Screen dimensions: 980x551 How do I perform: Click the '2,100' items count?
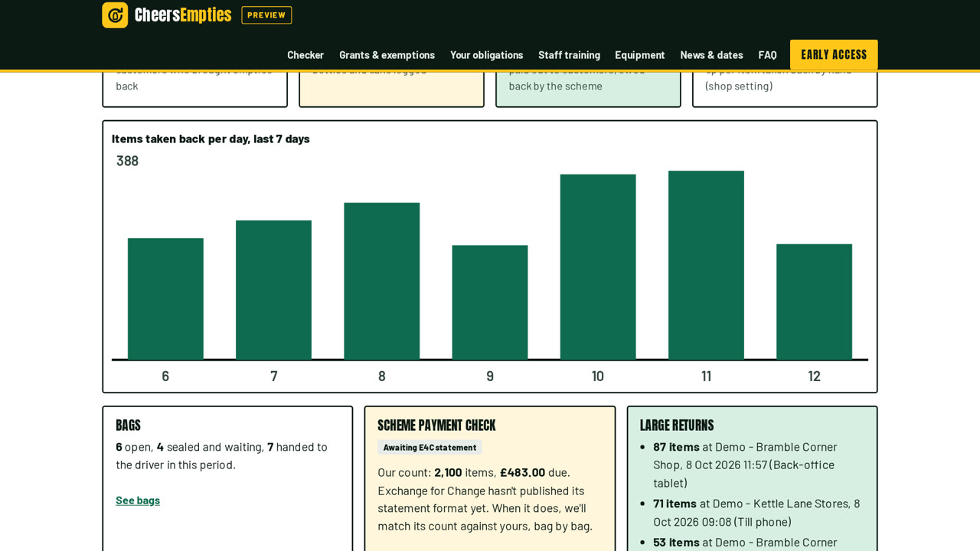point(448,472)
